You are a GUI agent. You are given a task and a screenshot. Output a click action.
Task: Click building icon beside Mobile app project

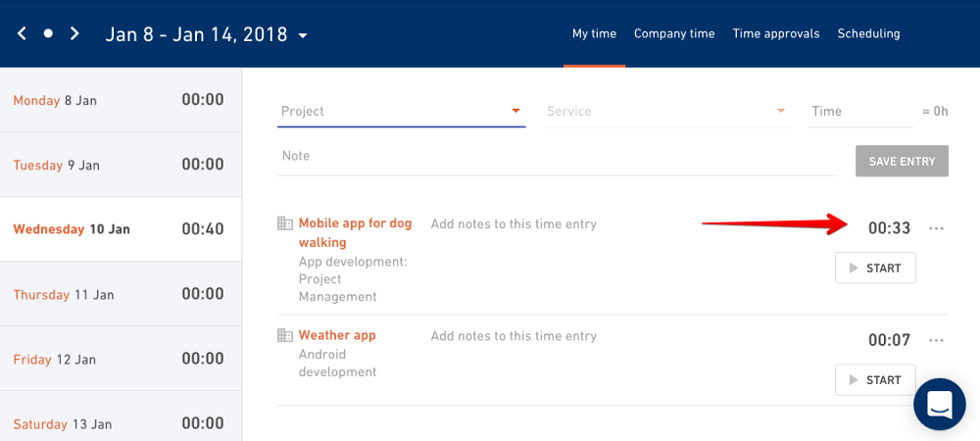tap(285, 223)
